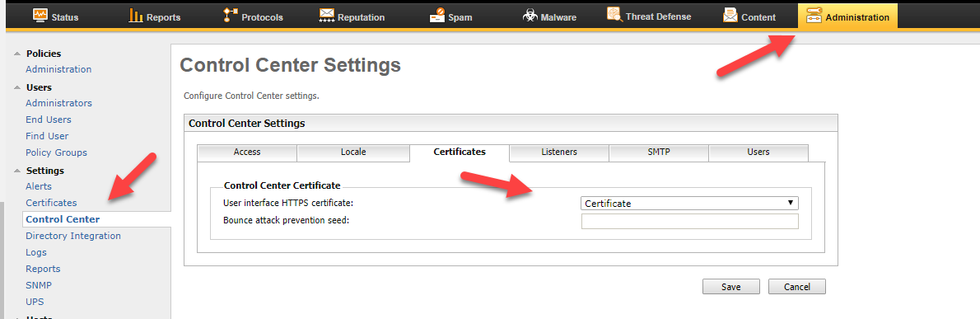Open the Logs settings link
The width and height of the screenshot is (980, 319).
coord(36,252)
